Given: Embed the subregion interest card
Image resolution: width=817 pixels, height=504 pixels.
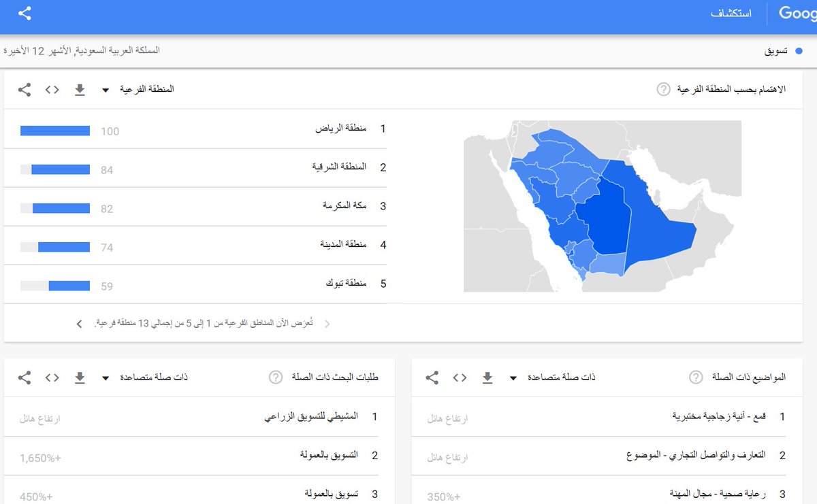Looking at the screenshot, I should tap(52, 89).
